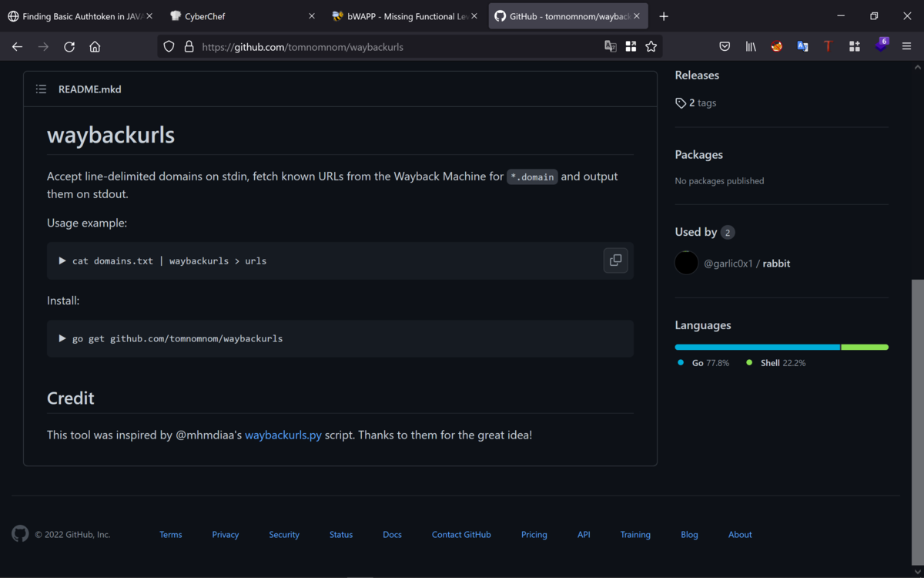Open the Status footer link

[x=341, y=534]
